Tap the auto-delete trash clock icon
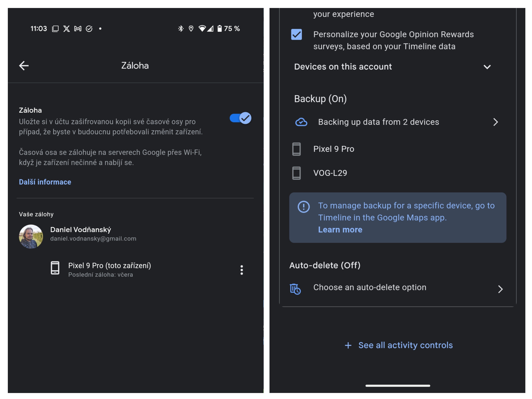 pos(295,289)
